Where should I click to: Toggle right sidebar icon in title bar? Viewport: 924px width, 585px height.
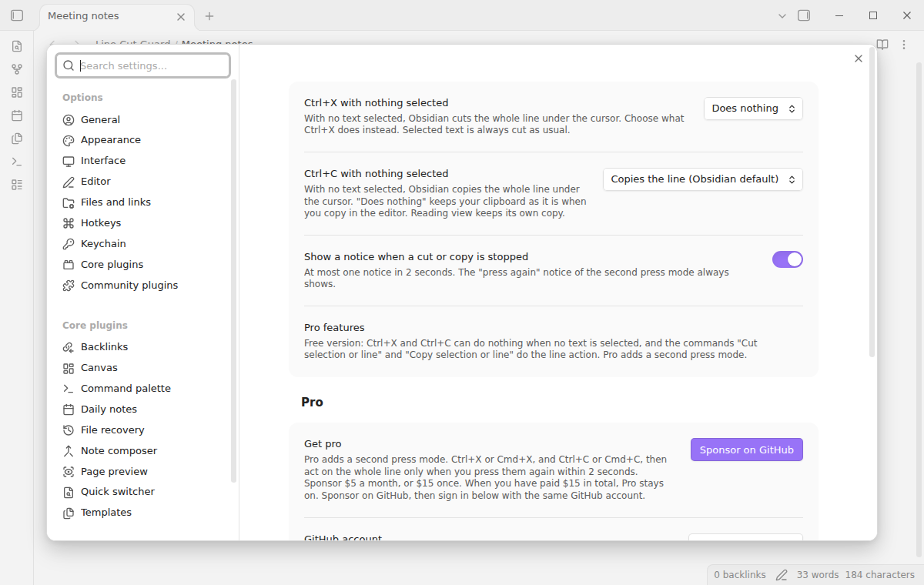[804, 15]
